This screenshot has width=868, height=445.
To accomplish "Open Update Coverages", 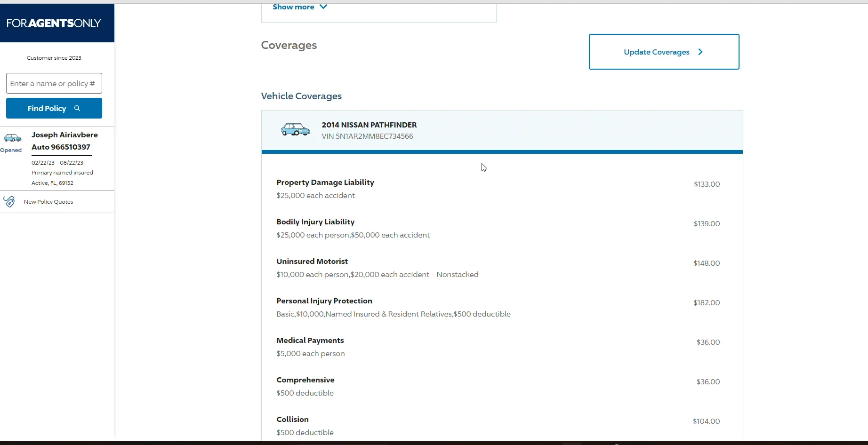I will [x=663, y=52].
